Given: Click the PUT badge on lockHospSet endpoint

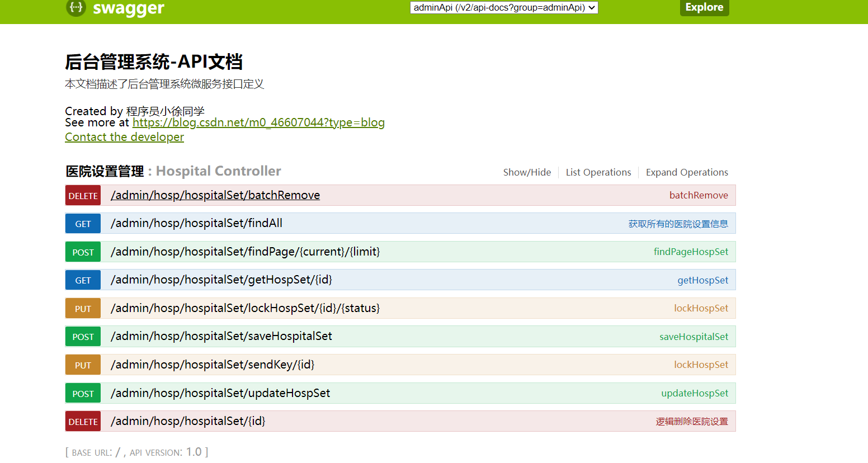Looking at the screenshot, I should coord(82,308).
